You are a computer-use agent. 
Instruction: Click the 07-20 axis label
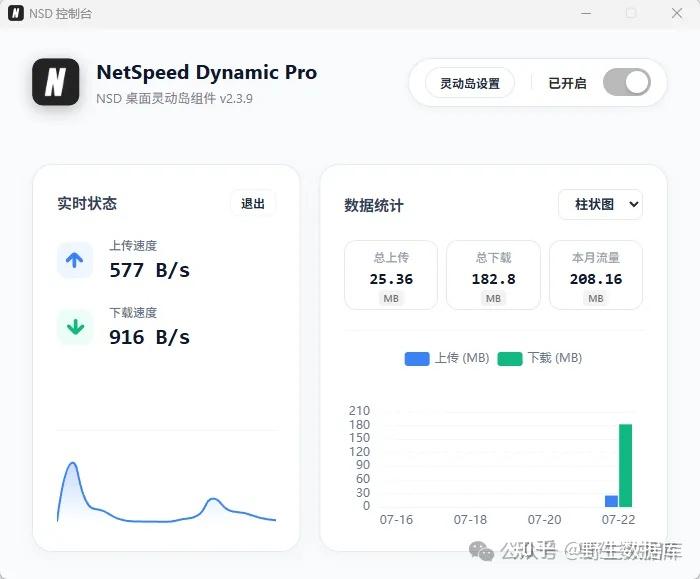tap(544, 520)
